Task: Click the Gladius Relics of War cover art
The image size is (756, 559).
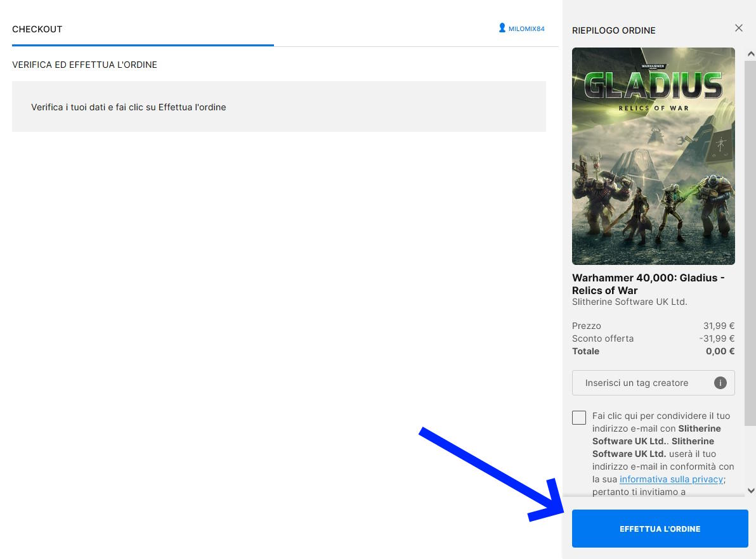Action: point(653,156)
